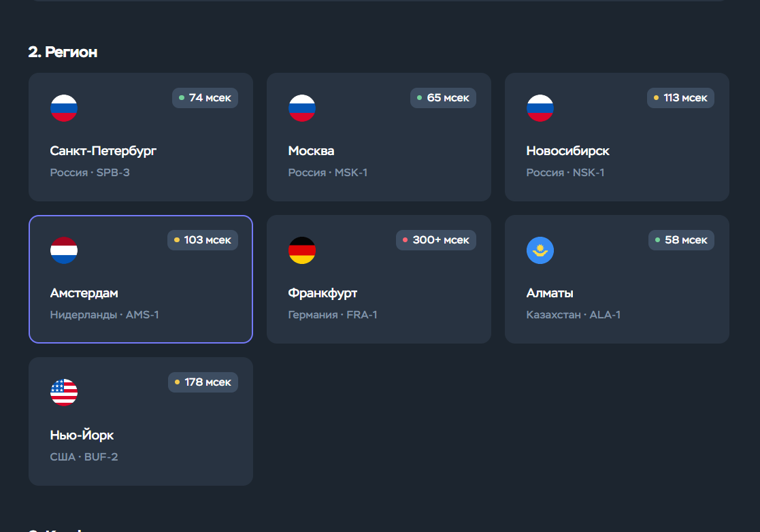Click the "Казахстан · ALA-1" subtitle
The width and height of the screenshot is (760, 532).
[574, 315]
